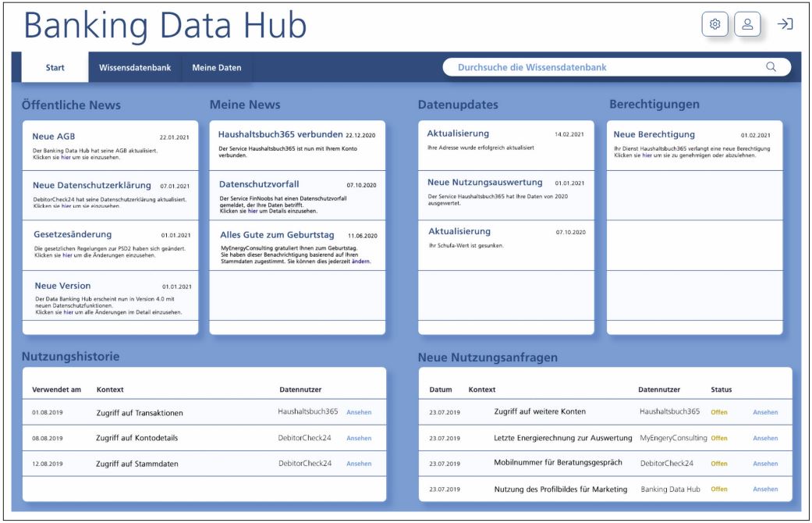Click 'hier' link in Neue AGB news
The height and width of the screenshot is (523, 812).
(68, 157)
